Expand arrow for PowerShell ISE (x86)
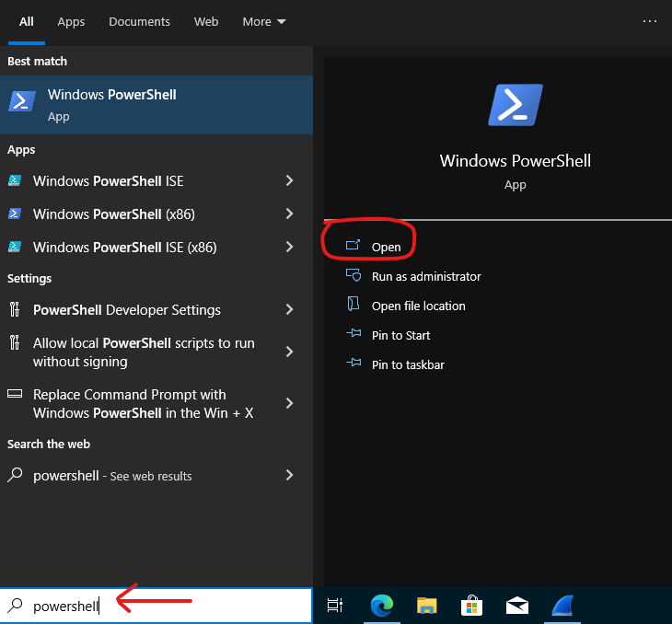This screenshot has height=624, width=672. 290,247
